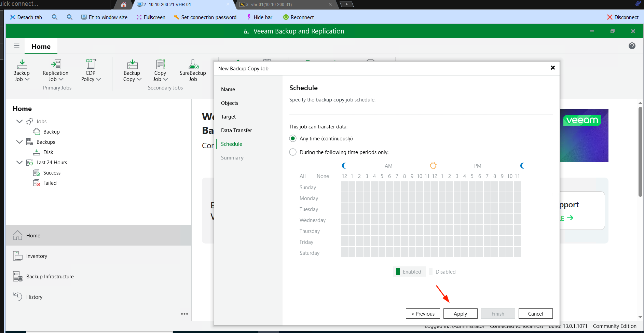Click the Apply button
The width and height of the screenshot is (644, 333).
click(461, 314)
